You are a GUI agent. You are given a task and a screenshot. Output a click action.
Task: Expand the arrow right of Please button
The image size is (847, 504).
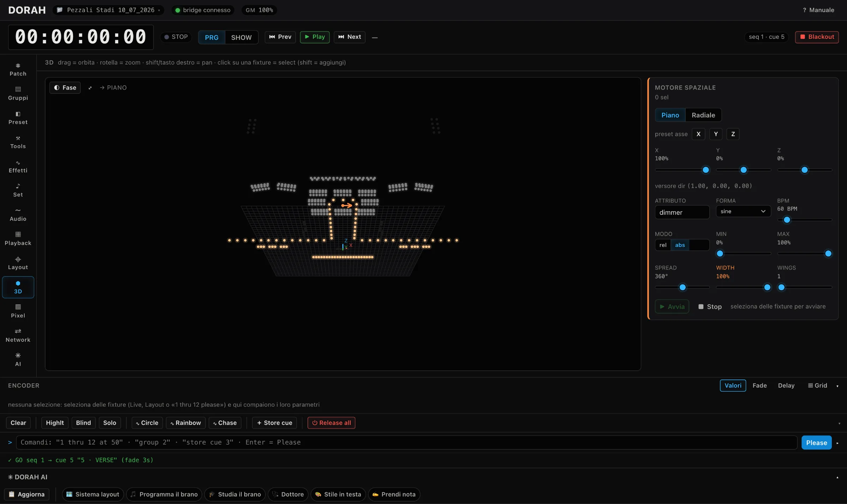click(x=837, y=443)
